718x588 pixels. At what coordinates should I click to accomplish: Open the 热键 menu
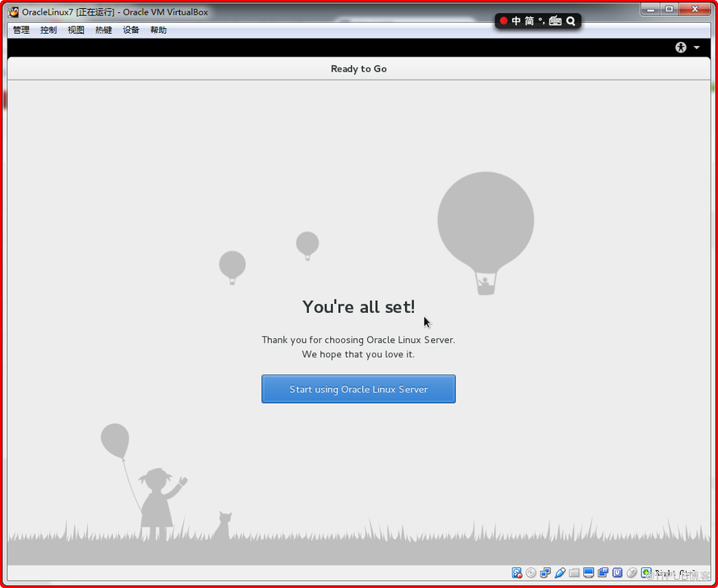(x=103, y=30)
